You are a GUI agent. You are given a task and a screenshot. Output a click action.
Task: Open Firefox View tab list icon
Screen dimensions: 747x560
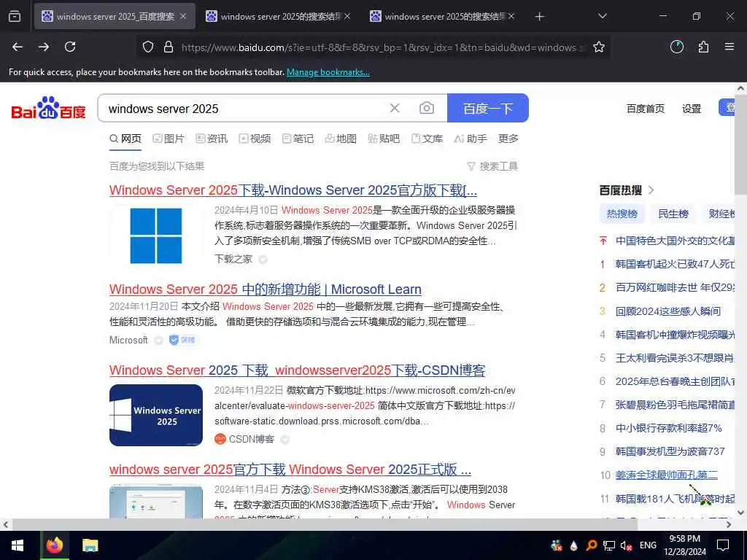pos(15,17)
